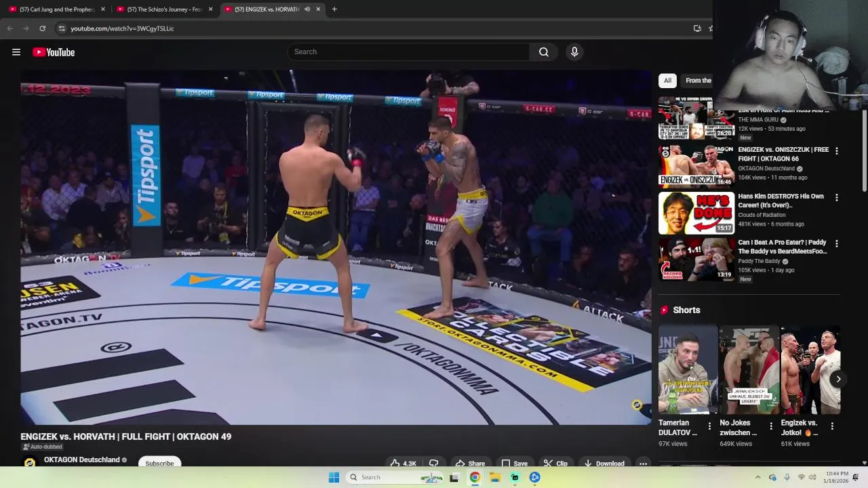The image size is (868, 488).
Task: Open options for Engizek vs. Jotko short
Action: (x=832, y=426)
